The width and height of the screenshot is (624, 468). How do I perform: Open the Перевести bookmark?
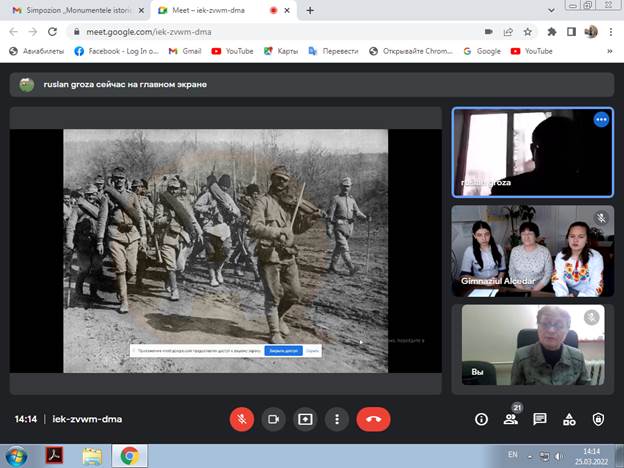click(x=334, y=51)
